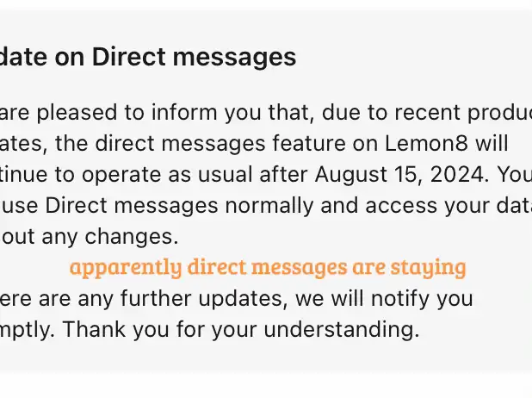The image size is (532, 398).
Task: Click the 'Thank you for your understanding' sentence
Action: (241, 330)
